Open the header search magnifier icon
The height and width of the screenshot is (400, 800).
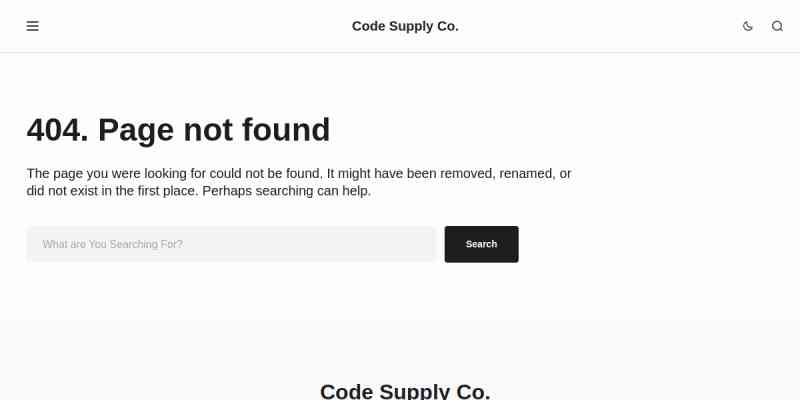coord(777,26)
